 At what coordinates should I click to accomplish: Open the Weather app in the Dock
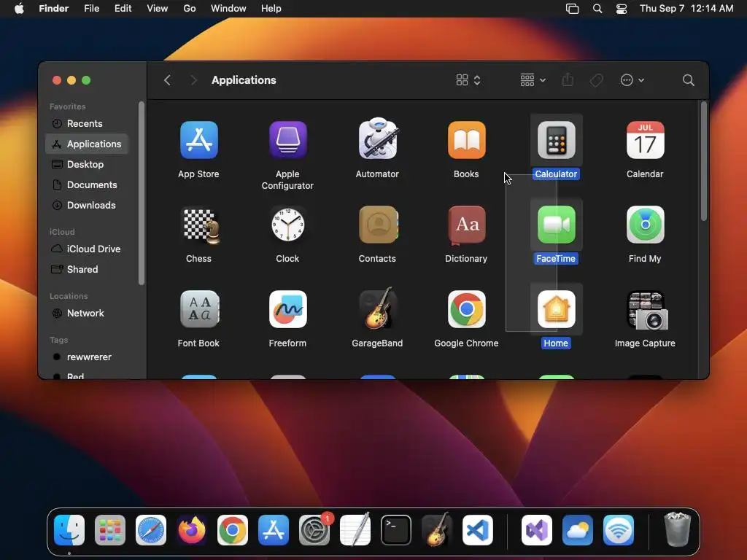[x=578, y=530]
